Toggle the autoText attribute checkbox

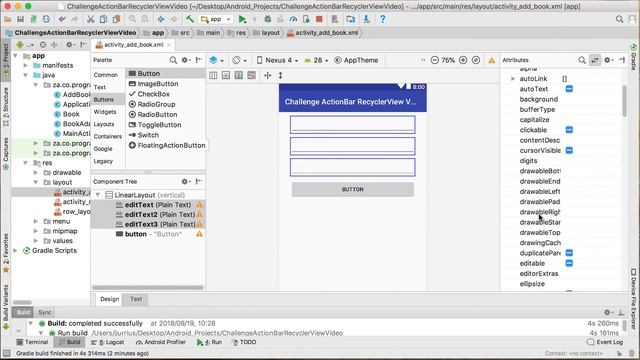(x=569, y=89)
